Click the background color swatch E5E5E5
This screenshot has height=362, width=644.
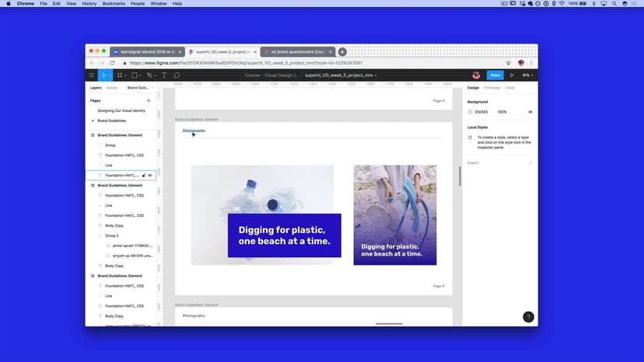tap(471, 112)
